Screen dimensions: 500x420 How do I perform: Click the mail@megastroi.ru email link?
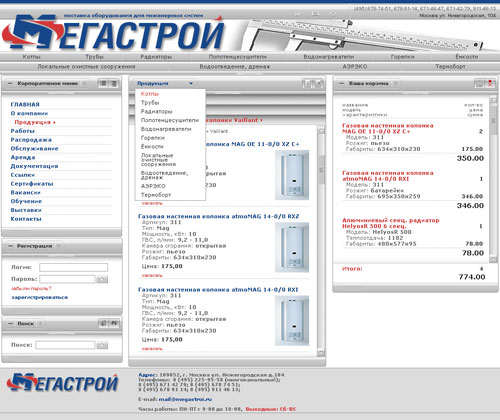click(185, 399)
